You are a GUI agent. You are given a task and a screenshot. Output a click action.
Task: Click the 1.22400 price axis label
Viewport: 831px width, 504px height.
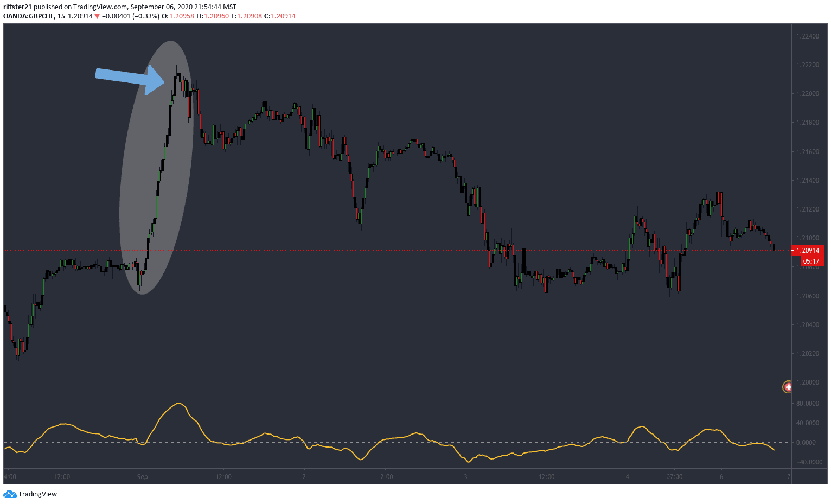808,36
